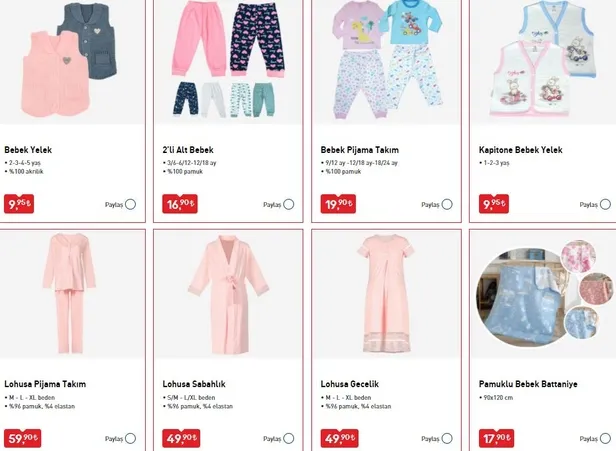Click the 19,90 price tag
The width and height of the screenshot is (616, 451).
338,204
